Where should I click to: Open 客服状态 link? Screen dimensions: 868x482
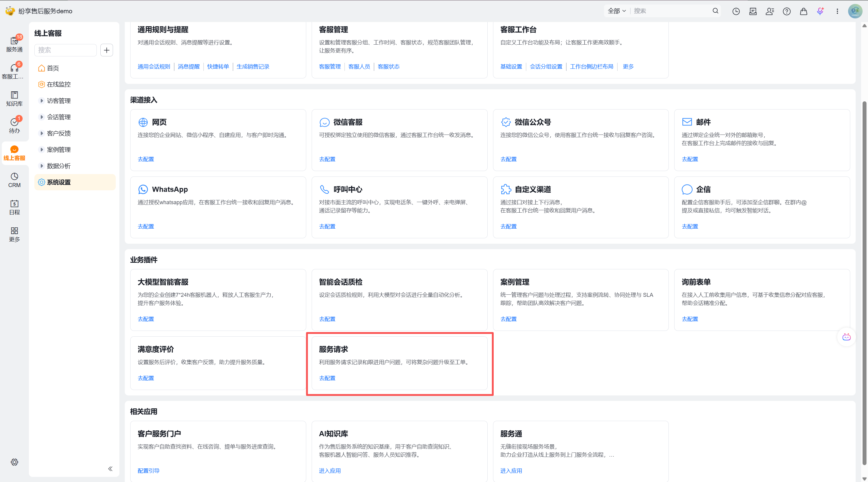click(x=388, y=66)
